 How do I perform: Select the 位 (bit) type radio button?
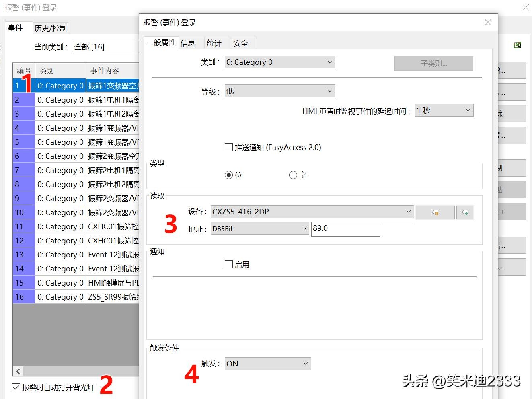click(229, 175)
